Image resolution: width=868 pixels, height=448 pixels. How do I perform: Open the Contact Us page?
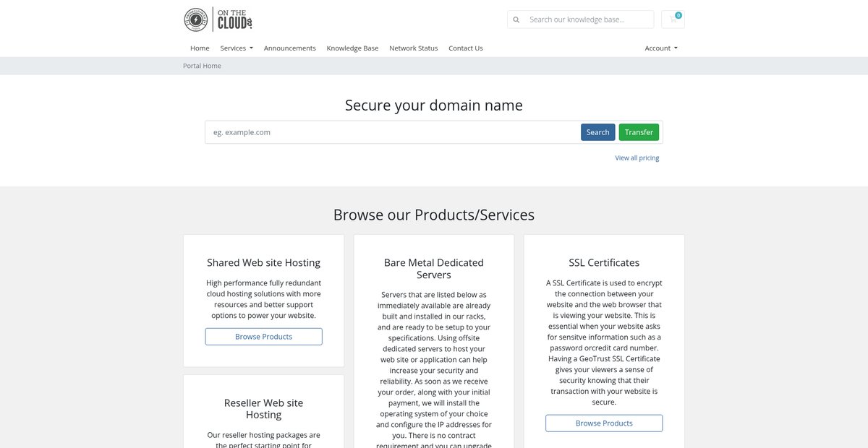(x=465, y=48)
